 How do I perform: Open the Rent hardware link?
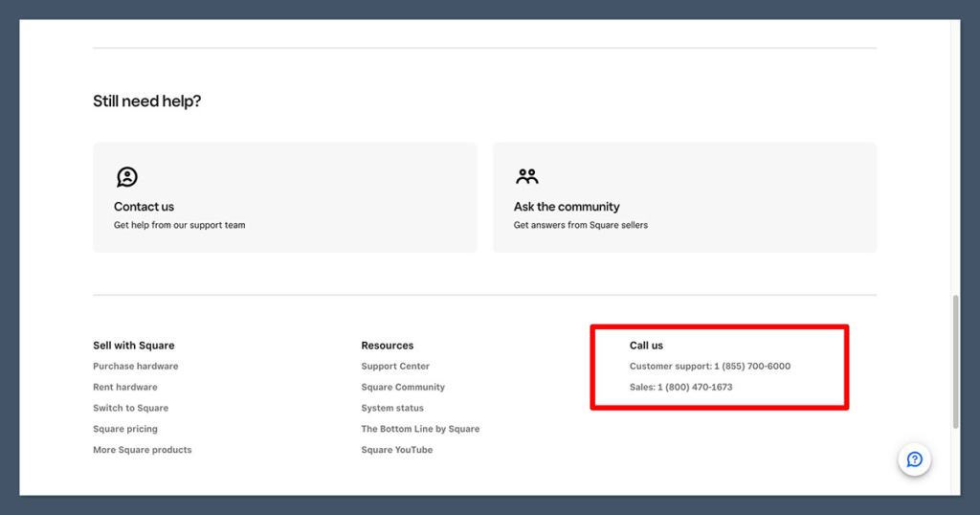(124, 388)
